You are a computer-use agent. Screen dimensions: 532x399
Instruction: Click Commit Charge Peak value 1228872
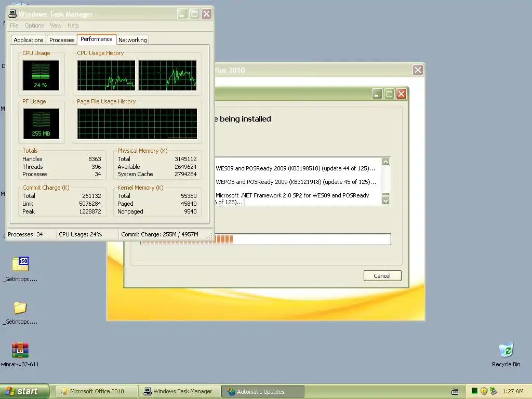click(x=90, y=212)
